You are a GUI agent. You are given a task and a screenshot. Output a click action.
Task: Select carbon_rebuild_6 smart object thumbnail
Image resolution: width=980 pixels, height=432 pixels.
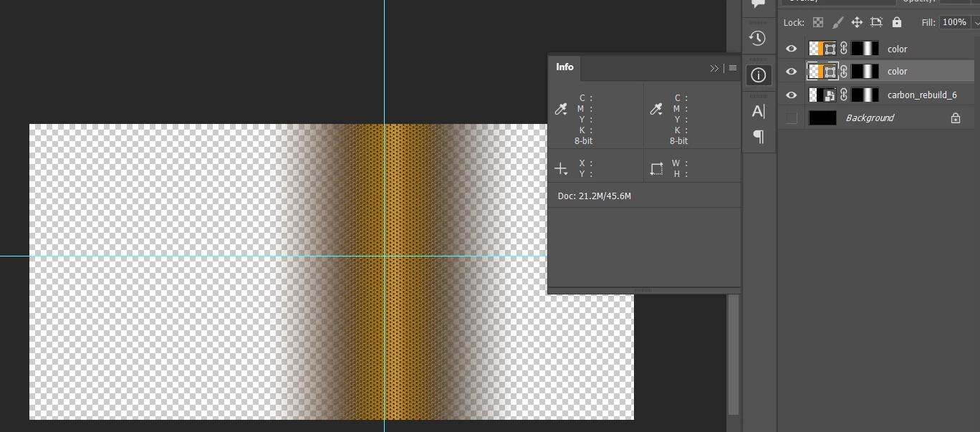822,95
